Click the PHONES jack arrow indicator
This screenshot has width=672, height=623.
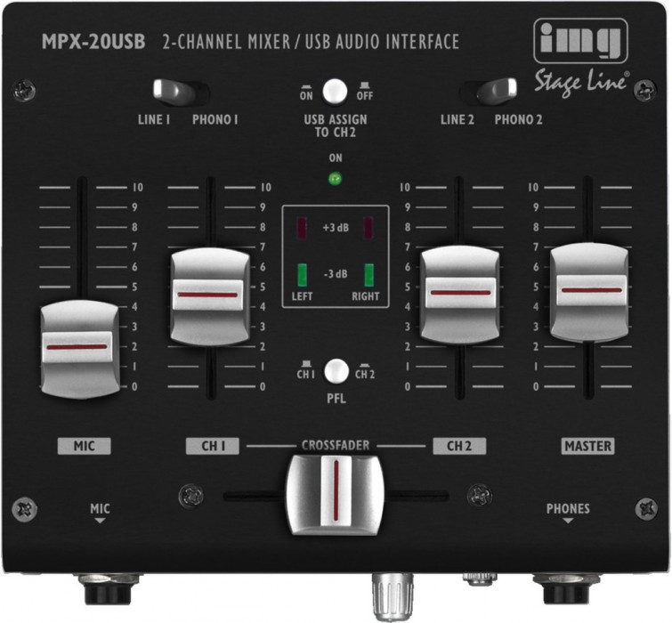pyautogui.click(x=568, y=521)
